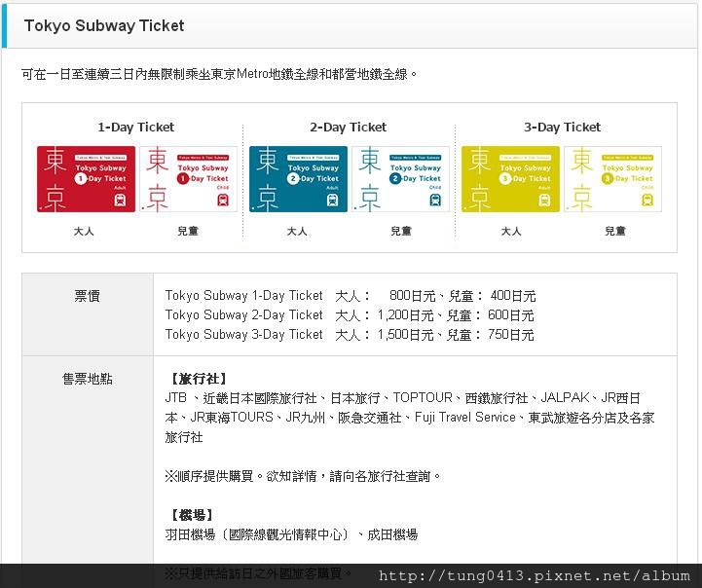
Task: Click the train icon on 2-Day child ticket
Action: click(435, 200)
